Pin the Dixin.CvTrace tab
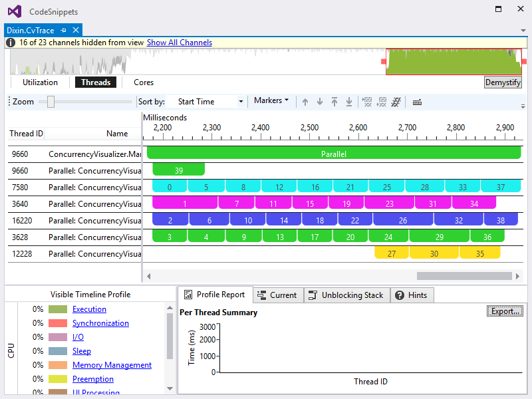Screen dimensions: 532x399 (63, 30)
